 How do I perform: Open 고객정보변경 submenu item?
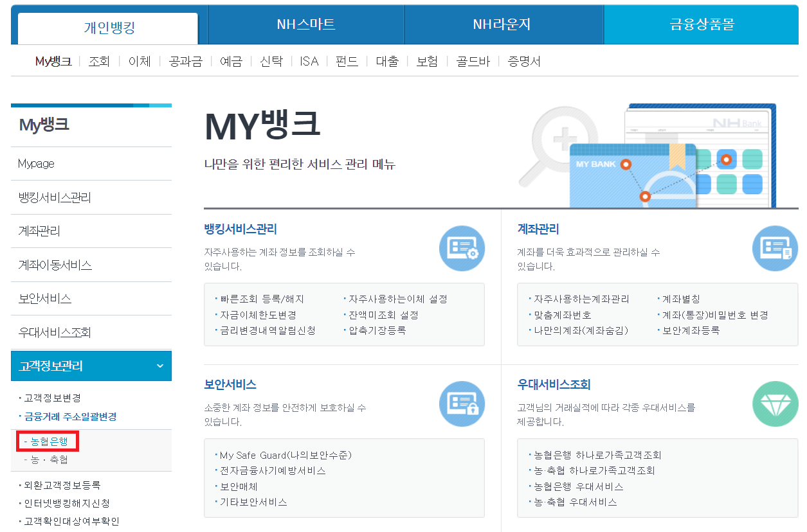[53, 398]
